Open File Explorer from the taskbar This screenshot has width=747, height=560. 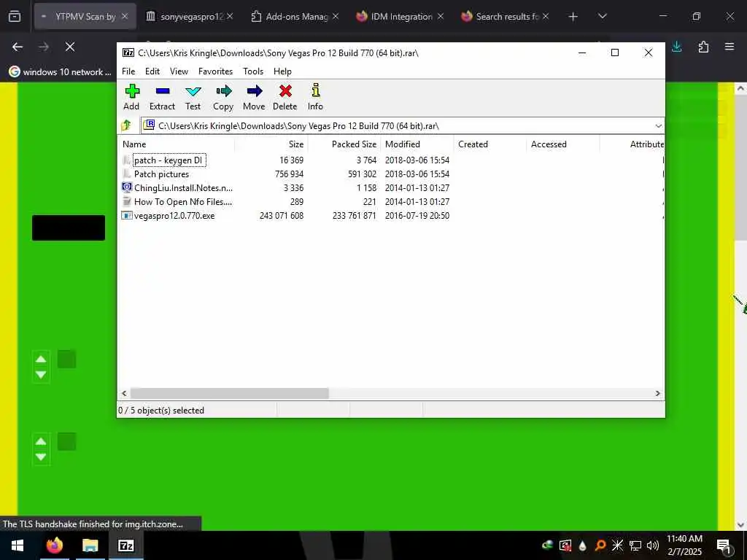pyautogui.click(x=90, y=545)
